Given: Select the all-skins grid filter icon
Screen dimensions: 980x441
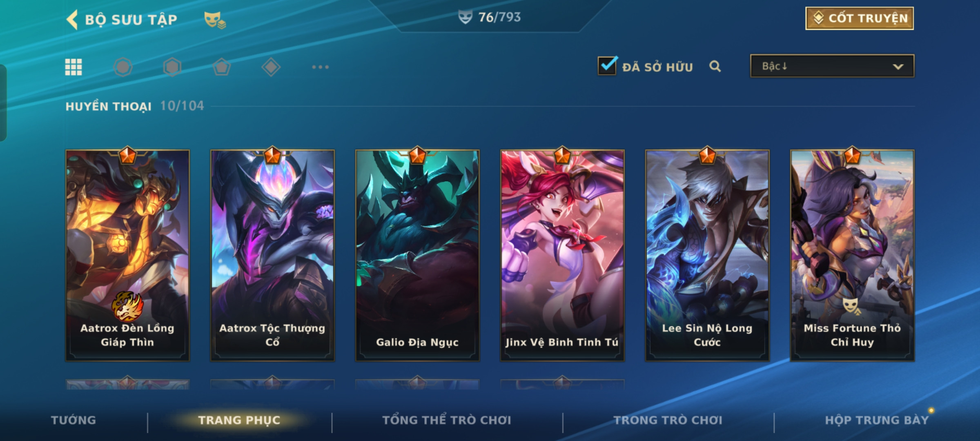Looking at the screenshot, I should (73, 67).
